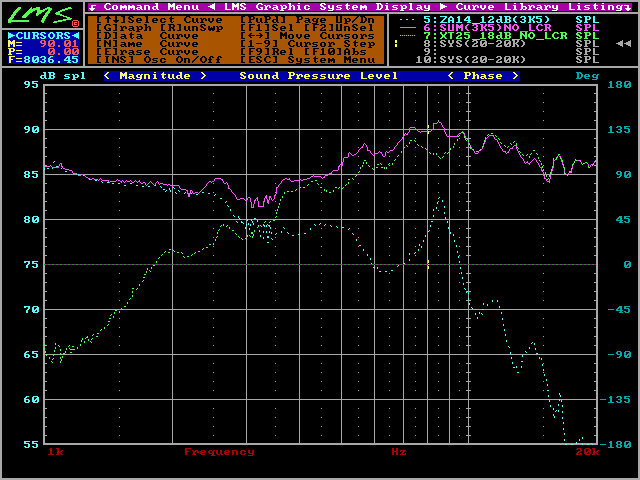The height and width of the screenshot is (480, 640).
Task: Click the CURSORS panel header
Action: click(x=43, y=36)
